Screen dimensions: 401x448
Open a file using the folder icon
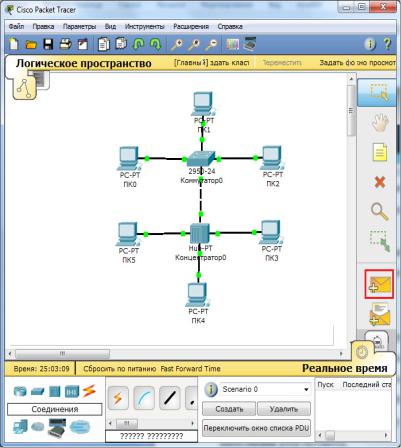(31, 44)
